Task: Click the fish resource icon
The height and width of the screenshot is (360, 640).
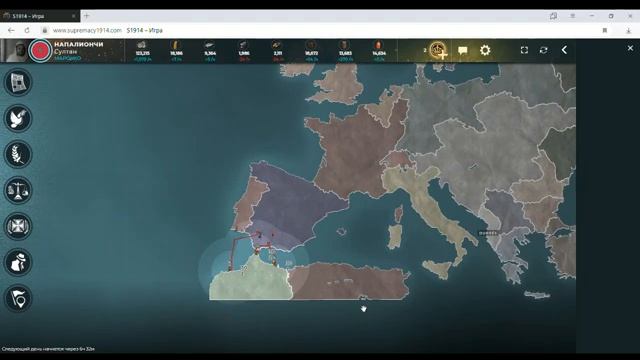Action: tap(210, 44)
